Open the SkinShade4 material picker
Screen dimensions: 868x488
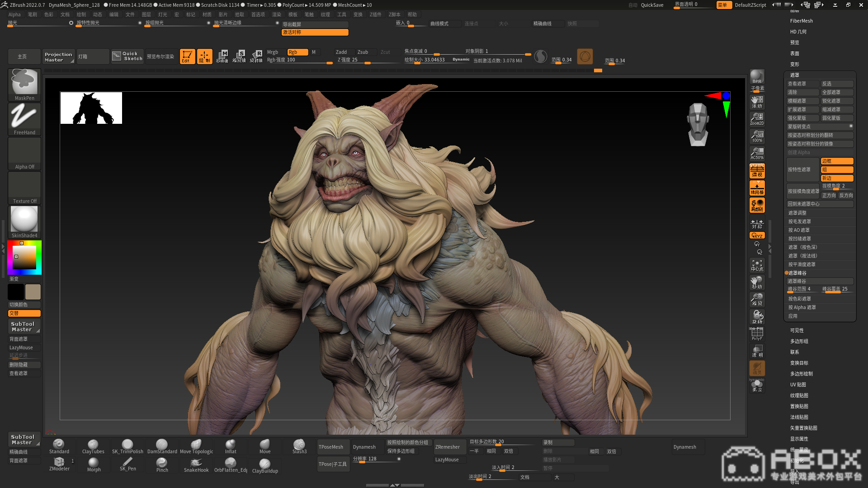[24, 222]
